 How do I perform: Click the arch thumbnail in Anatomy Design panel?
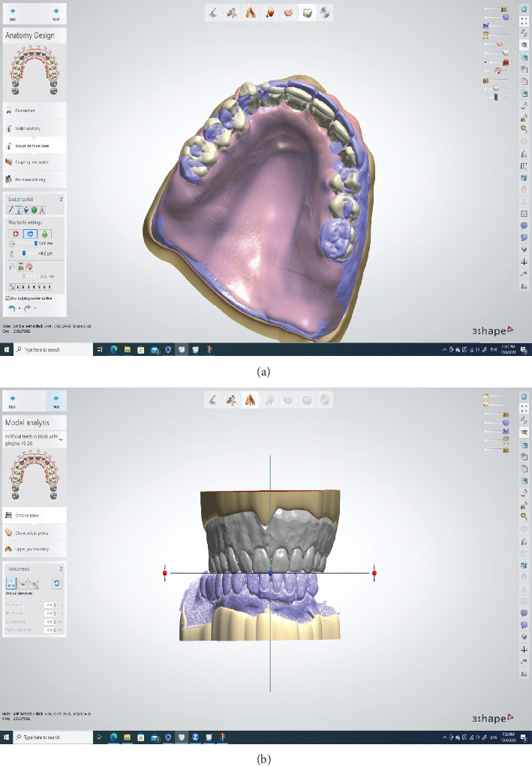coord(35,71)
